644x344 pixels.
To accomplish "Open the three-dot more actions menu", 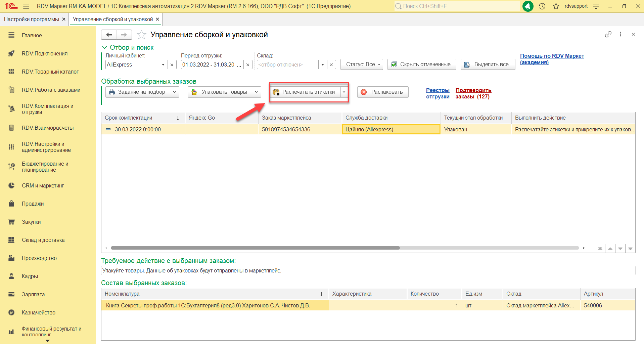I will [x=620, y=34].
